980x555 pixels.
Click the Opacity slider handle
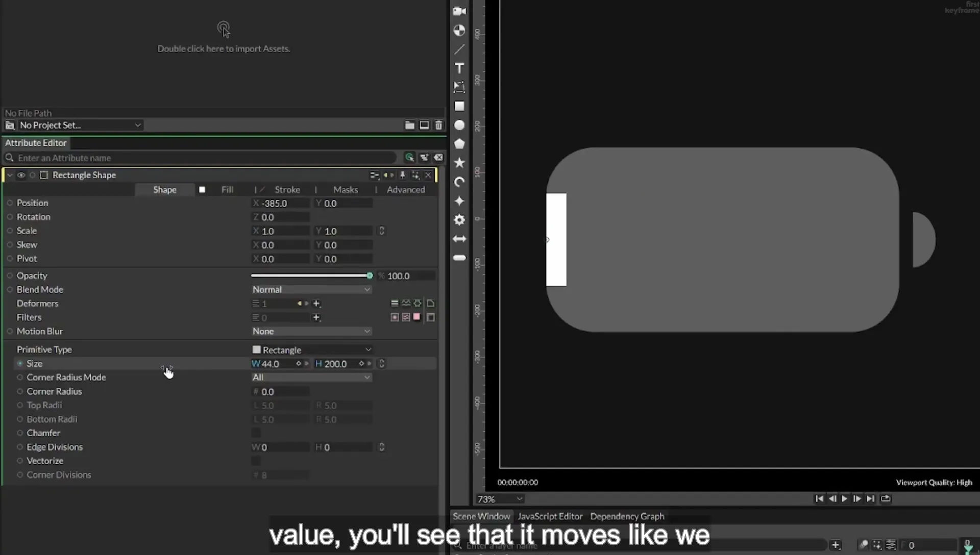click(x=370, y=275)
